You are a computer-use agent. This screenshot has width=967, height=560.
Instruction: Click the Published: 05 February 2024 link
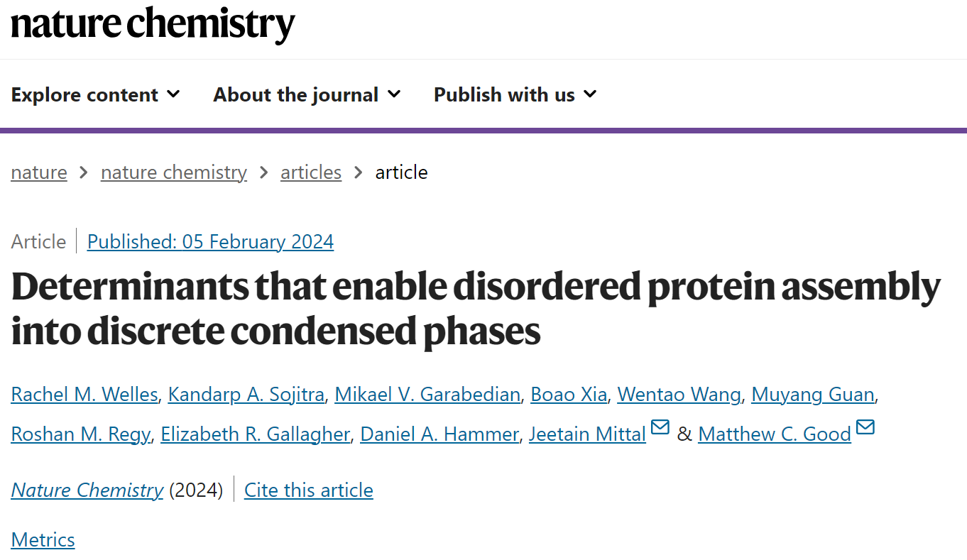pos(210,242)
